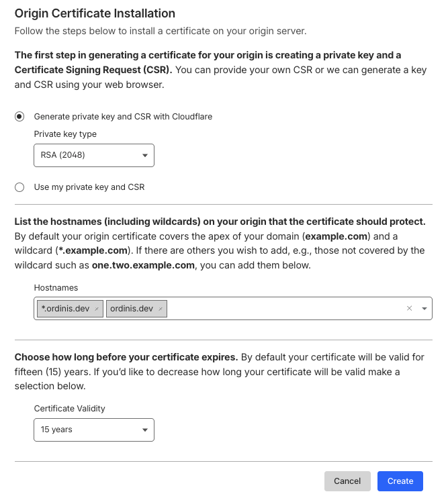Click the caret arrow in Certificate Validity
Viewport: 448px width, 496px height.
click(x=145, y=430)
